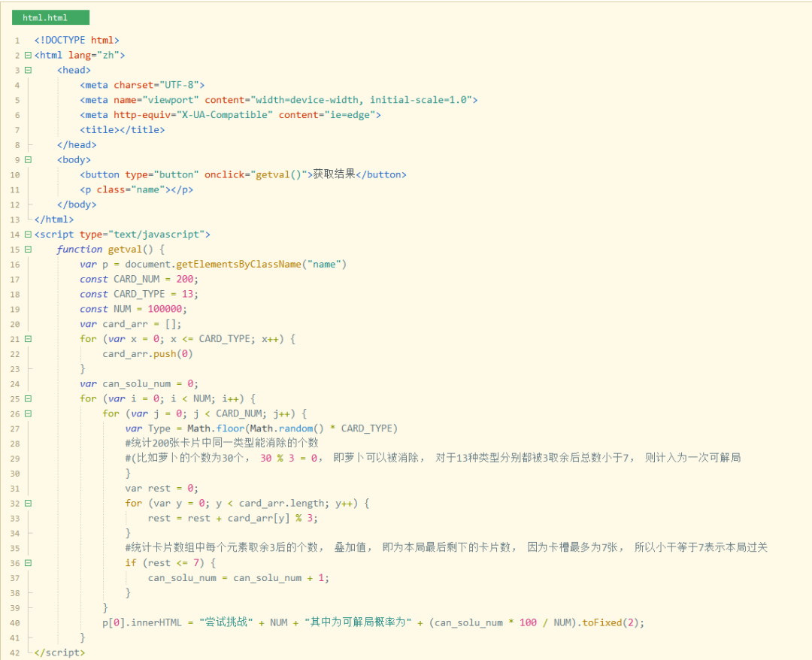
Task: Click the closing </script> tag on line 42
Action: point(59,652)
